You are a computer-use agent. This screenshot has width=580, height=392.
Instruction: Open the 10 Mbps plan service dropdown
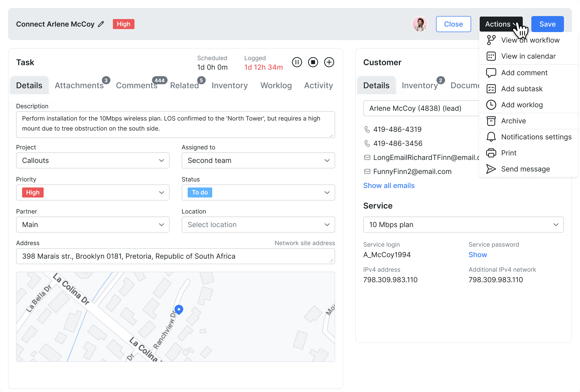click(463, 225)
